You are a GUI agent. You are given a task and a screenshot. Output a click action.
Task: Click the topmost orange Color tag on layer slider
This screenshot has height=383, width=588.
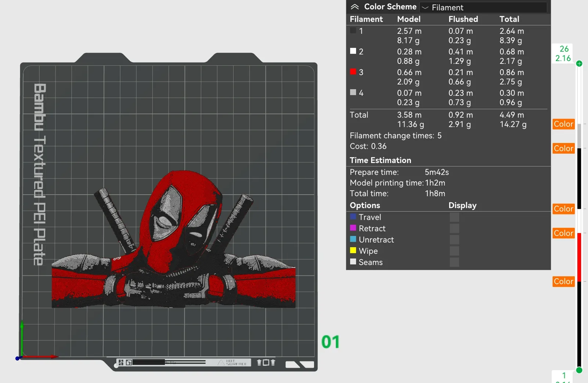563,124
